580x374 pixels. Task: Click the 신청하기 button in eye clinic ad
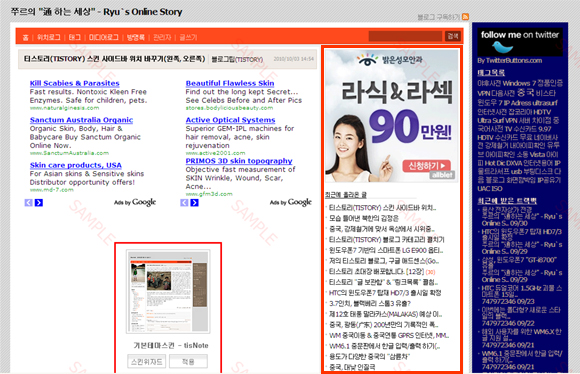point(426,166)
